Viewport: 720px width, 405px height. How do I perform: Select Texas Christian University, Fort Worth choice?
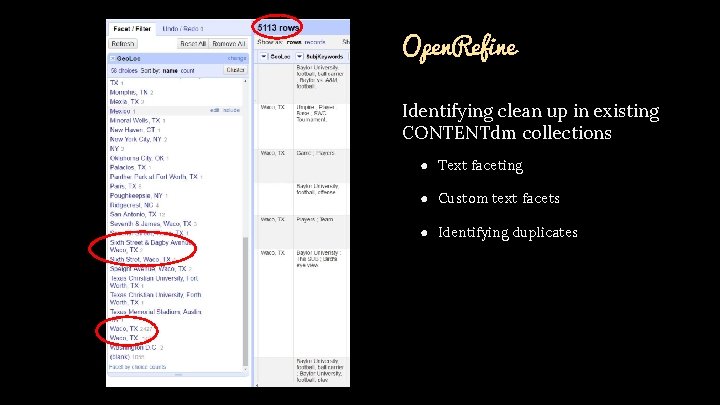tap(154, 282)
